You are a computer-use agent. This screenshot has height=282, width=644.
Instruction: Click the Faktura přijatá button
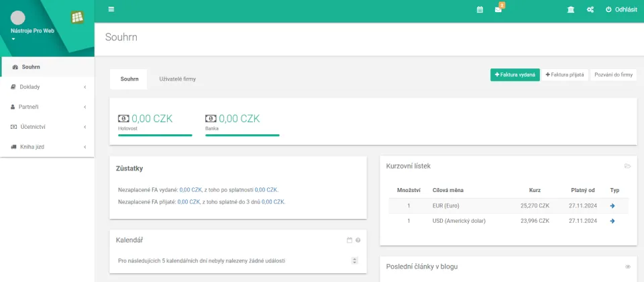pos(565,75)
